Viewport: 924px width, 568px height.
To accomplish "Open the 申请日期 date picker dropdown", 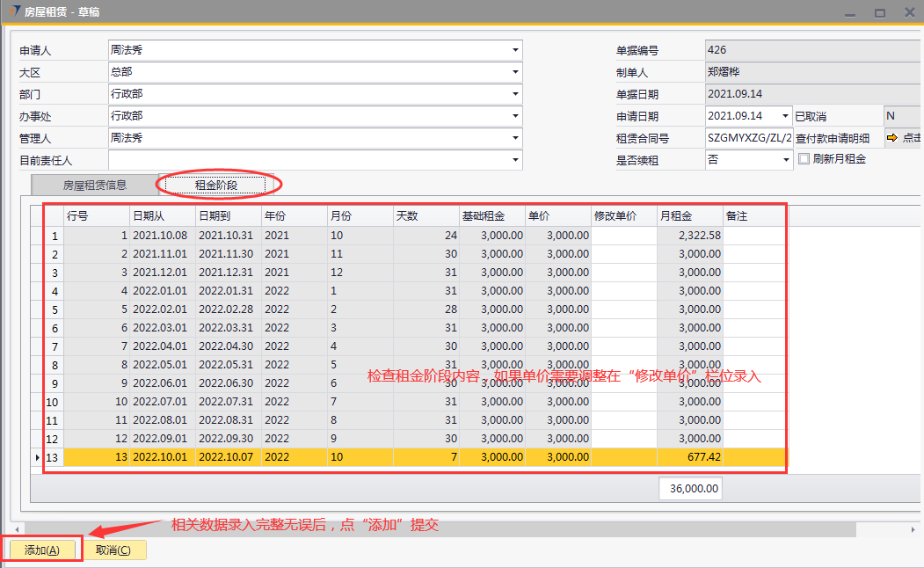I will click(786, 116).
